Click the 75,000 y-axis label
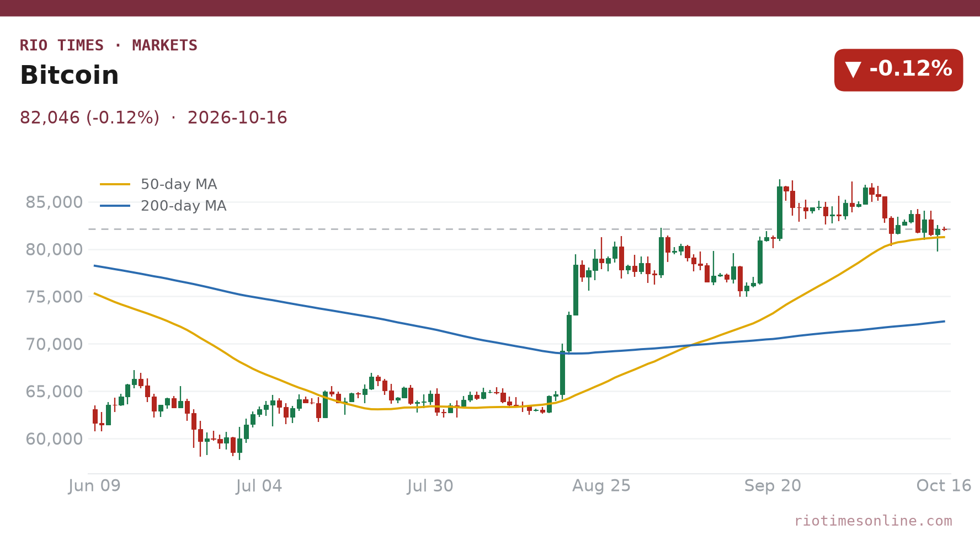 click(x=54, y=297)
